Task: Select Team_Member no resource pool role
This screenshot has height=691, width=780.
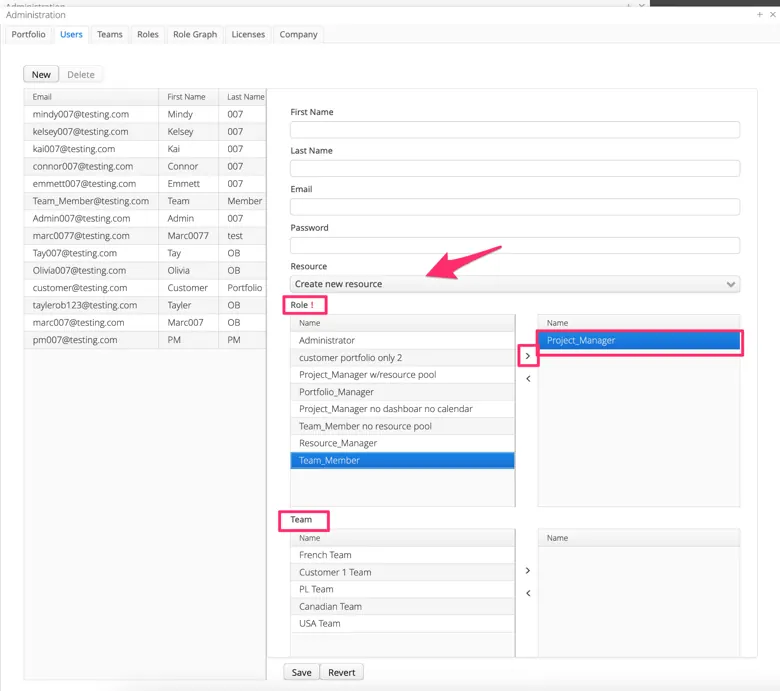Action: 402,426
